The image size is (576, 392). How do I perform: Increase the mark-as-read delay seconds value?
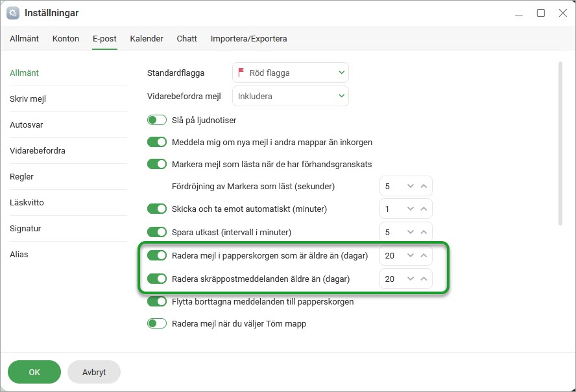[x=424, y=186]
